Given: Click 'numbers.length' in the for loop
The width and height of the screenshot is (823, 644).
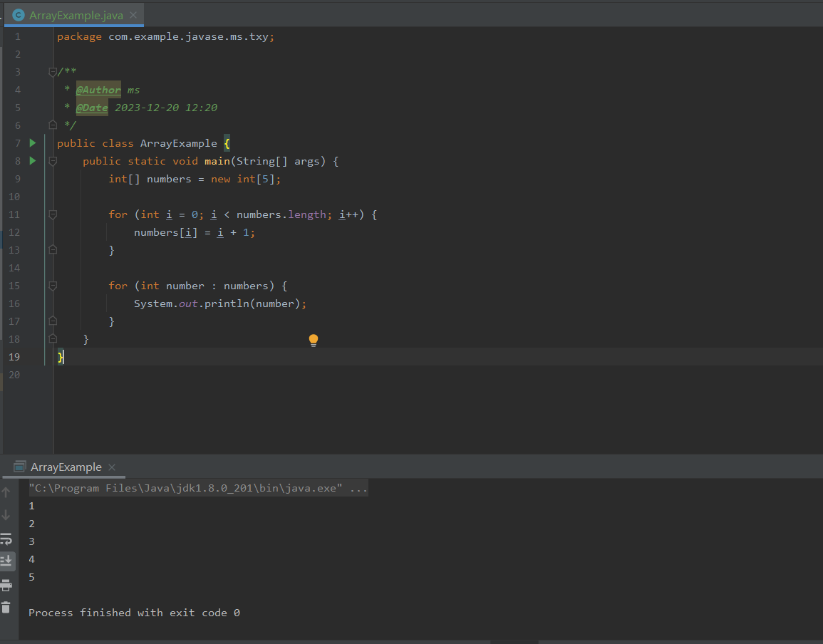Looking at the screenshot, I should click(x=281, y=214).
